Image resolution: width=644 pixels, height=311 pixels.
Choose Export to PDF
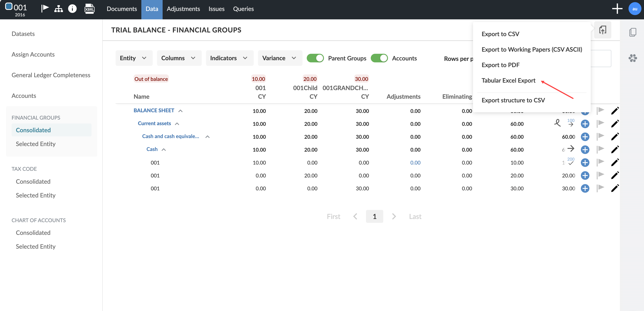(x=501, y=65)
